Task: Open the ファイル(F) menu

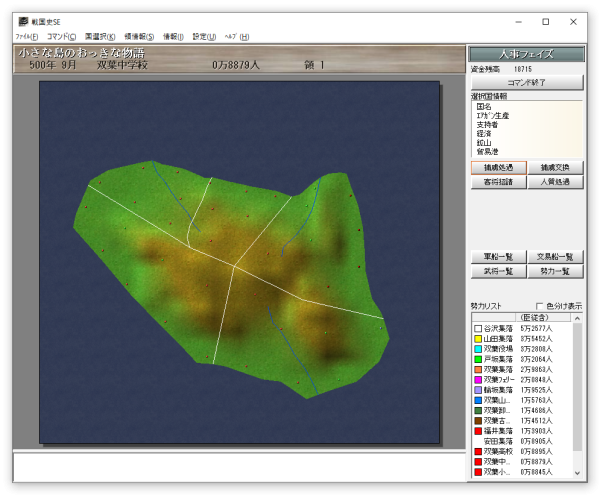Action: (26, 37)
